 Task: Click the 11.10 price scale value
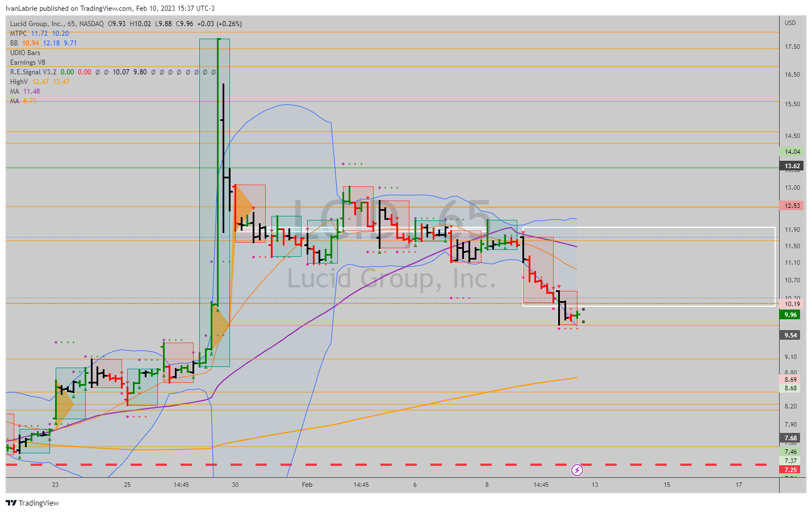pyautogui.click(x=792, y=262)
